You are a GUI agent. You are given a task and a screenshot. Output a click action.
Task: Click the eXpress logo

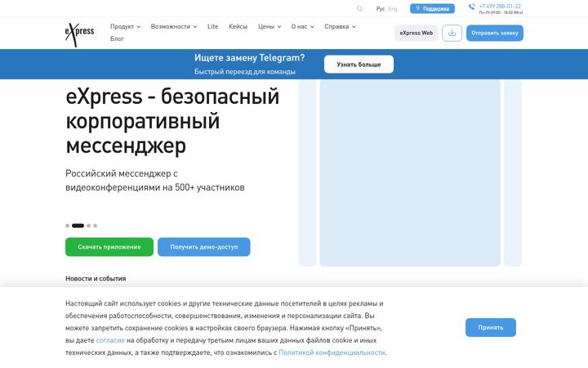(79, 34)
